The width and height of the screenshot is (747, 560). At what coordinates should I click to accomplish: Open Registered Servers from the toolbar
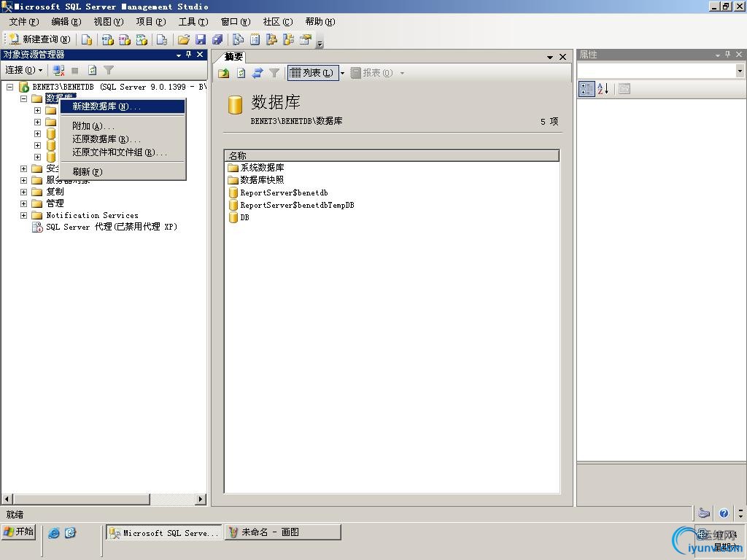[x=239, y=39]
